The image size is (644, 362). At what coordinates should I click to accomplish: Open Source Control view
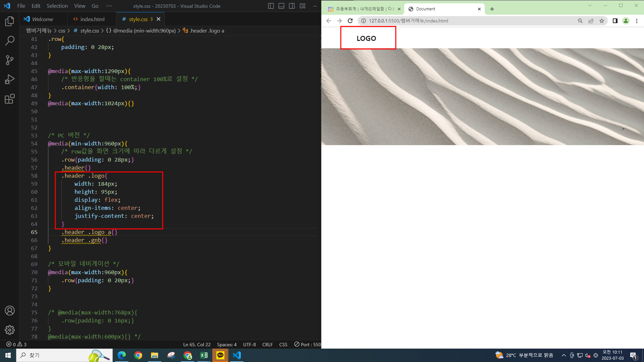(10, 60)
